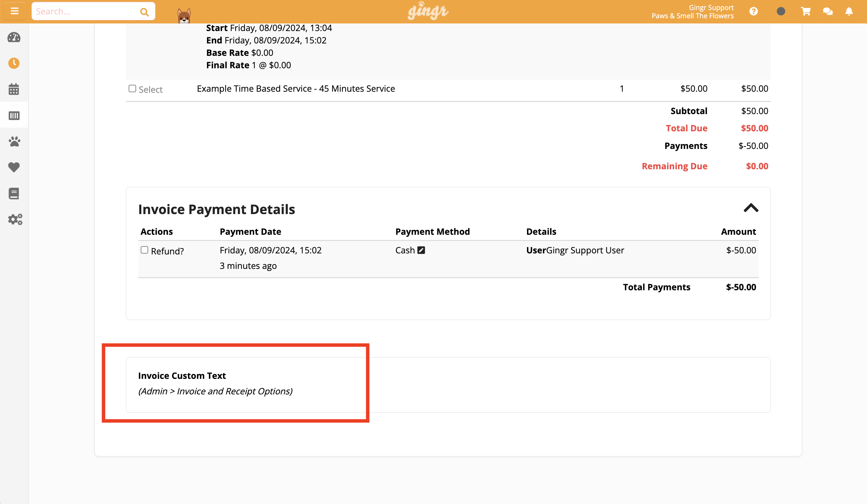Click the gray status circle icon

click(x=781, y=11)
